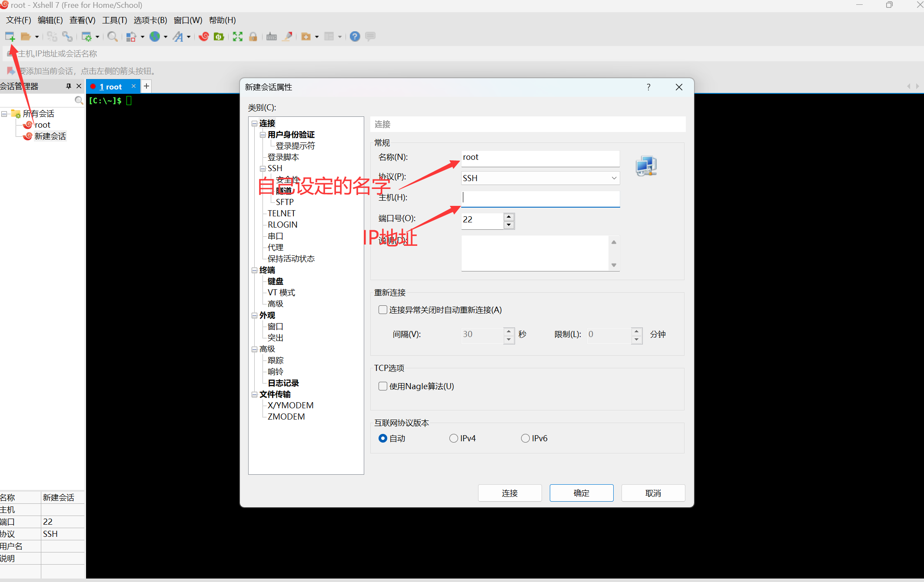This screenshot has width=924, height=582.
Task: Check the Use Nagle algorithm option
Action: (x=382, y=386)
